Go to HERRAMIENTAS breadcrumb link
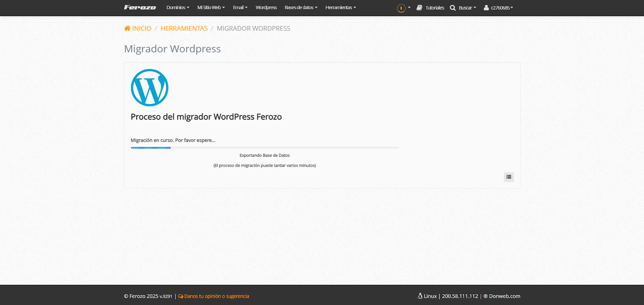The image size is (644, 305). (184, 29)
